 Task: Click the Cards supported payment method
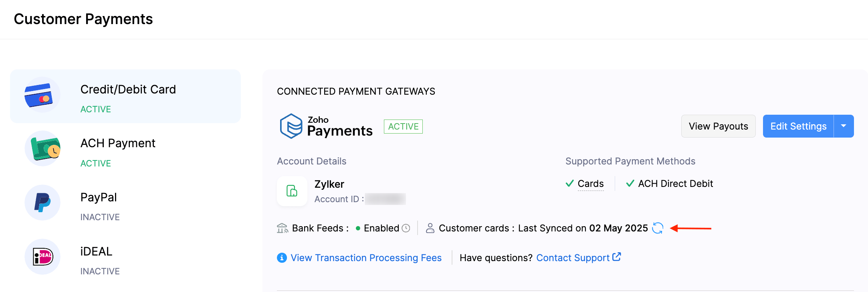tap(590, 184)
